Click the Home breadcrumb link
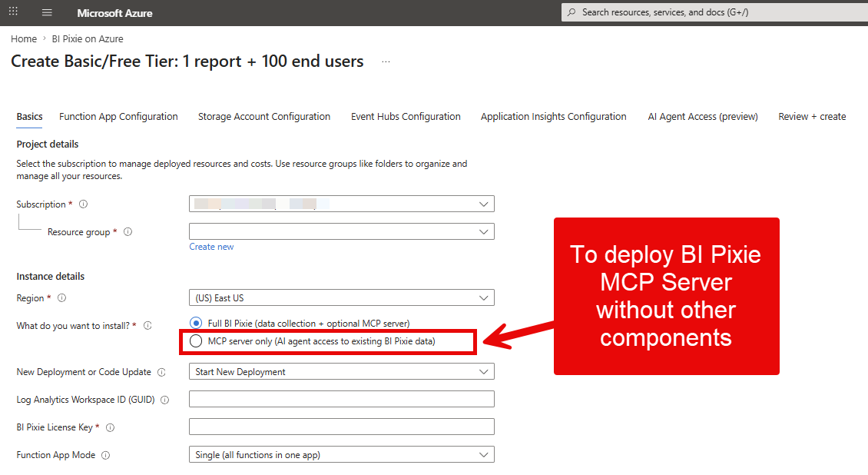Screen dimensions: 868x475 [x=24, y=38]
